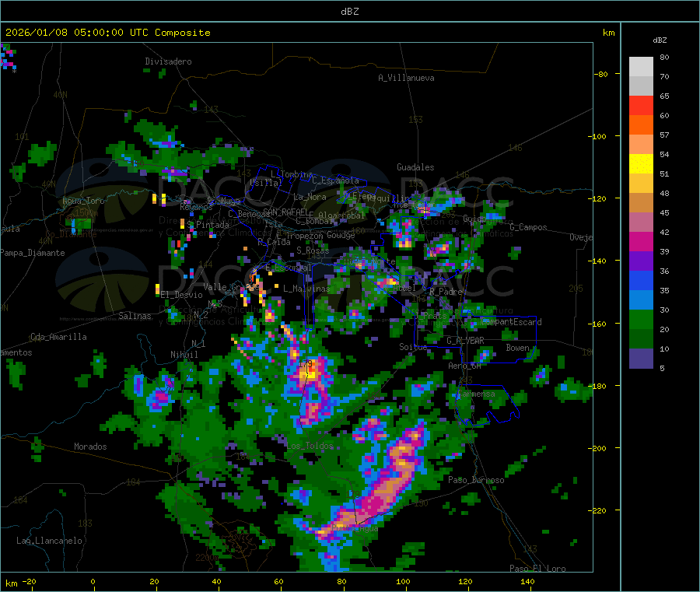Select the light orange 57 dBZ swatch
700x592 pixels.
coord(641,144)
